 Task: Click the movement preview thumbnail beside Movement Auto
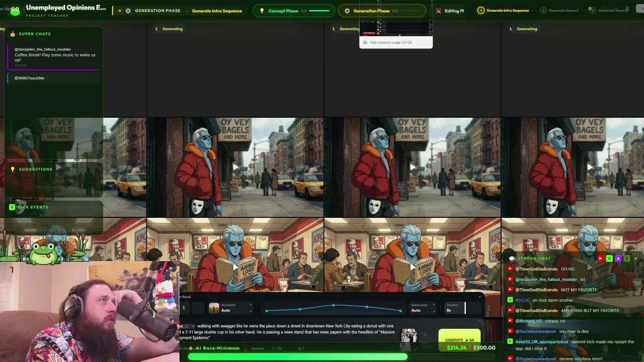coord(214,308)
